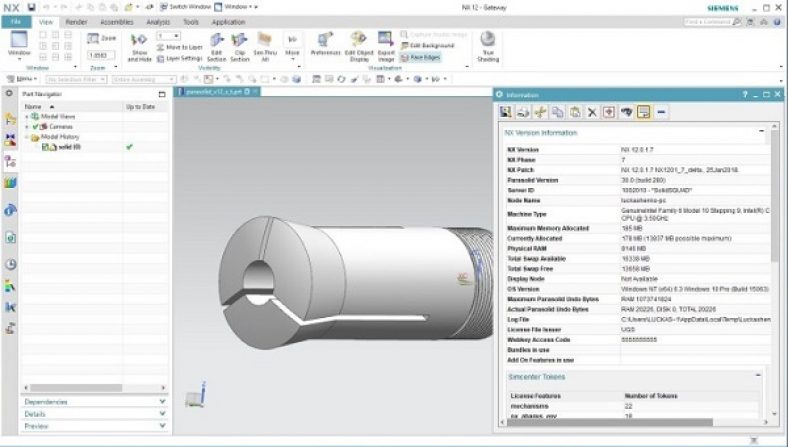Screen dimensions: 788x447
Task: Toggle the solid (0) feature checkbox
Action: point(45,147)
